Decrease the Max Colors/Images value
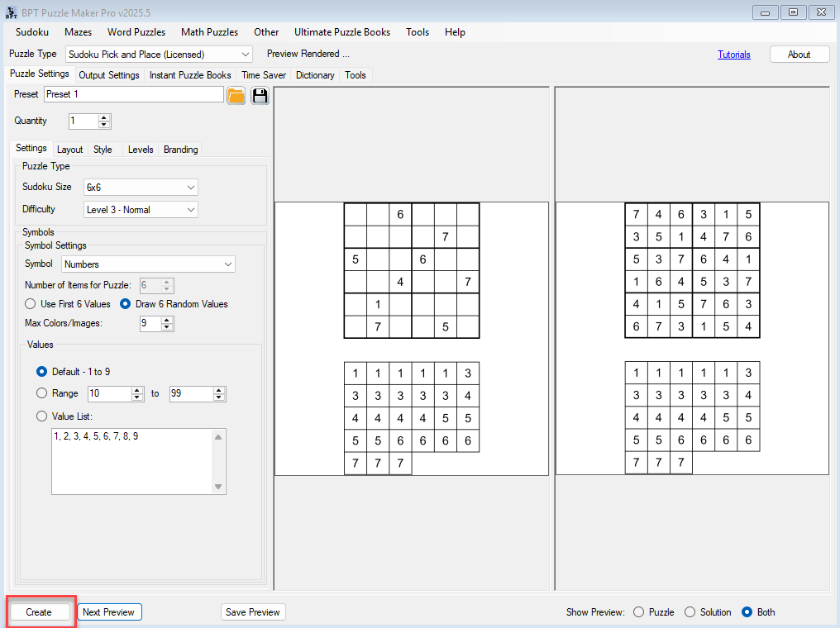This screenshot has width=840, height=628. click(x=168, y=328)
